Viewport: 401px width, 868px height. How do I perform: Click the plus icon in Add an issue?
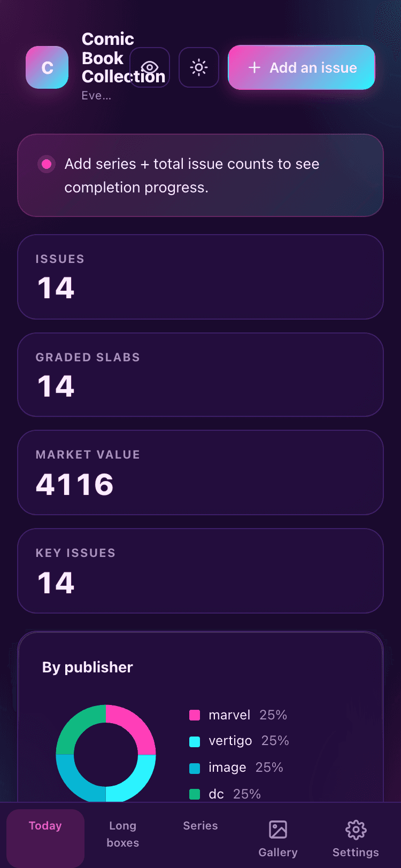click(255, 67)
